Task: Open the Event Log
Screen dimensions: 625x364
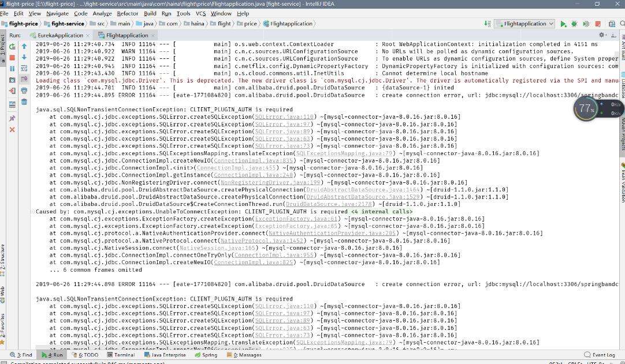Action: coord(600,355)
